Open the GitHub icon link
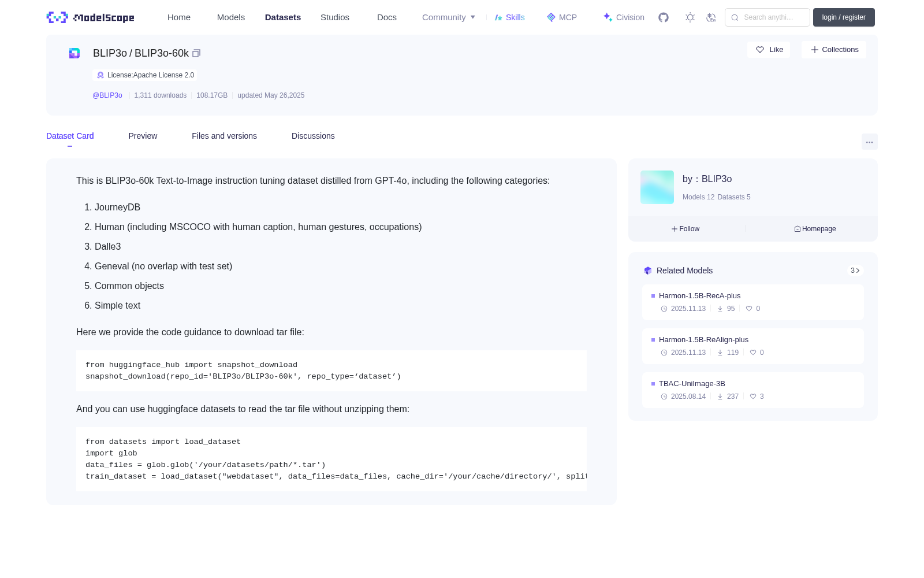The image size is (924, 578). [664, 17]
